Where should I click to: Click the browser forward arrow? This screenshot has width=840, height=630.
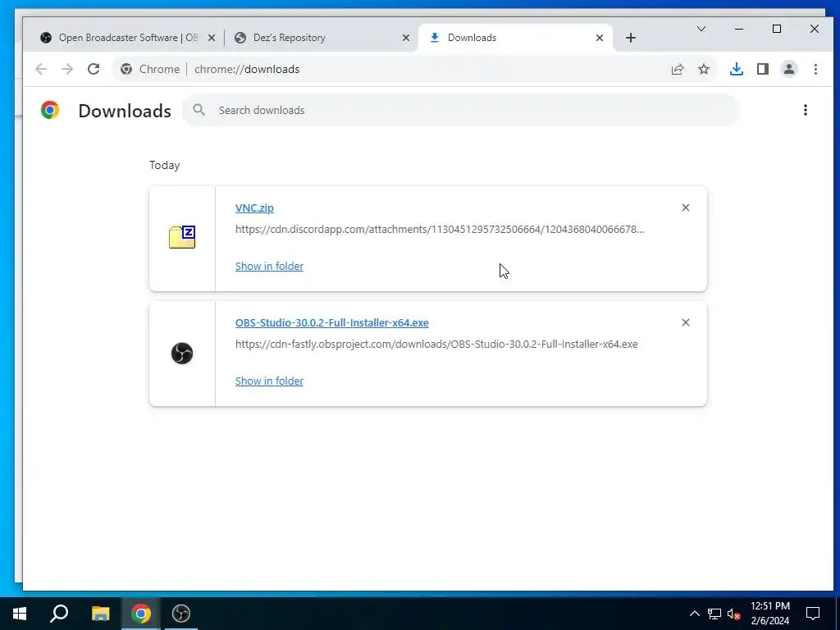click(67, 69)
